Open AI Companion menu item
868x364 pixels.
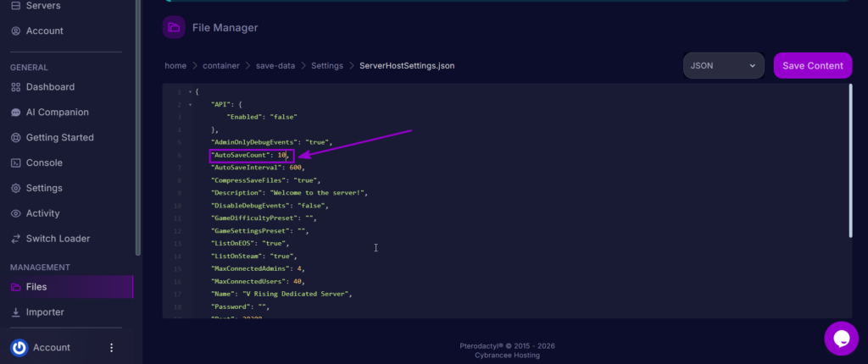tap(57, 113)
